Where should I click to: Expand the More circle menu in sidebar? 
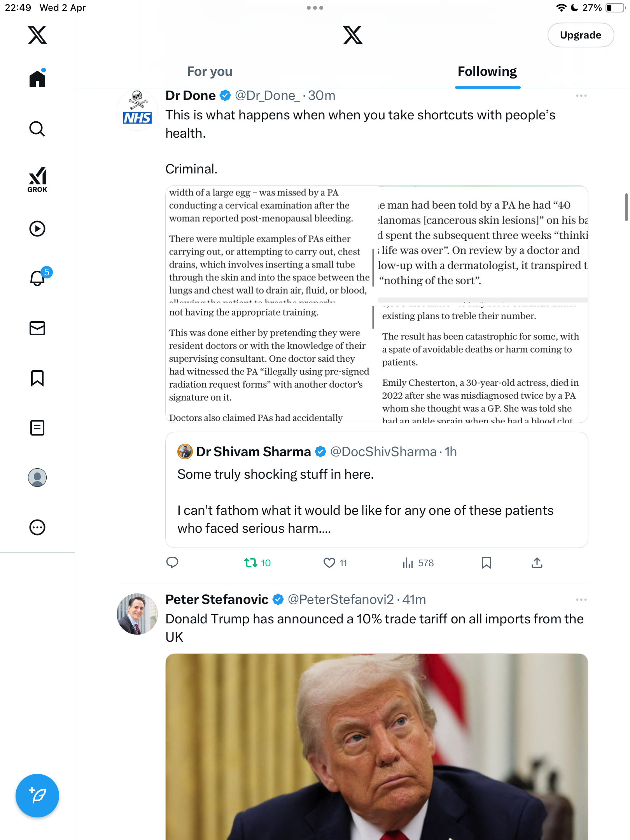pyautogui.click(x=37, y=527)
